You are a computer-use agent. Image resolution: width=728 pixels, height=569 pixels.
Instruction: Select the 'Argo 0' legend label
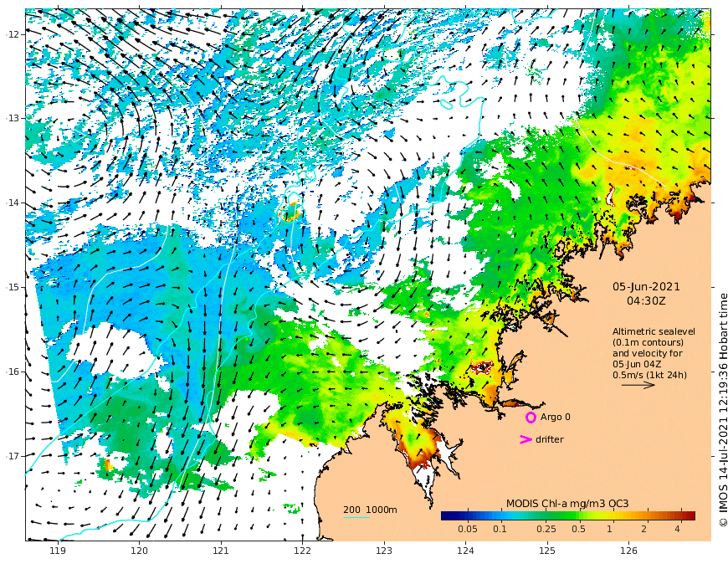pyautogui.click(x=556, y=418)
